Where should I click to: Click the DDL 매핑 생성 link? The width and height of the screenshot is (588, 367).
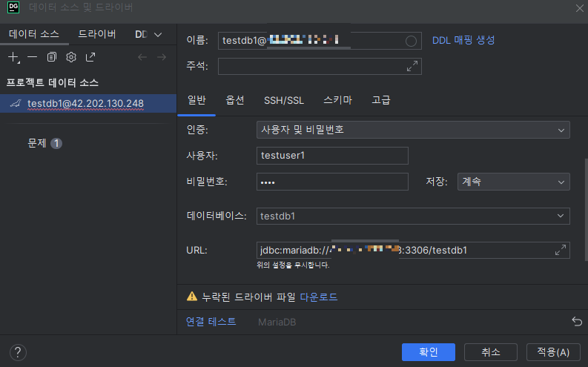point(463,40)
